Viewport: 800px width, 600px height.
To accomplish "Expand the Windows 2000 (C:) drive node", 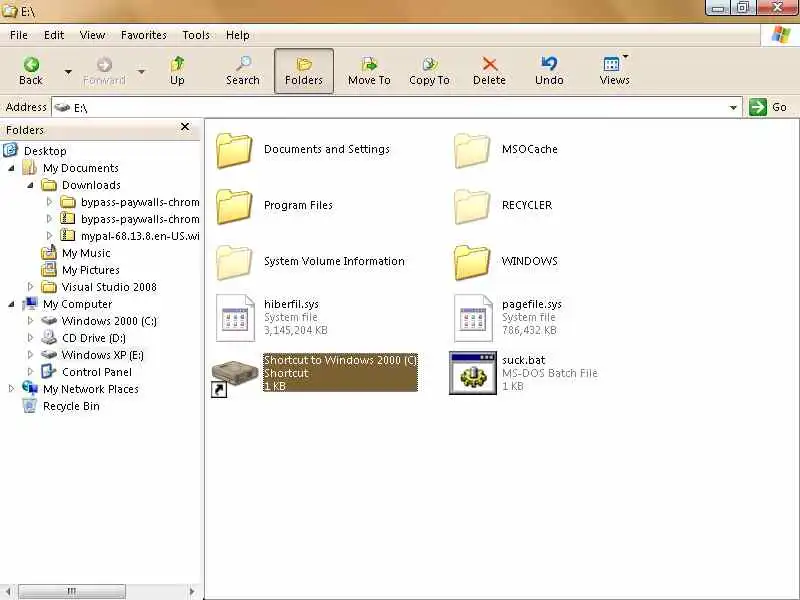I will point(30,321).
